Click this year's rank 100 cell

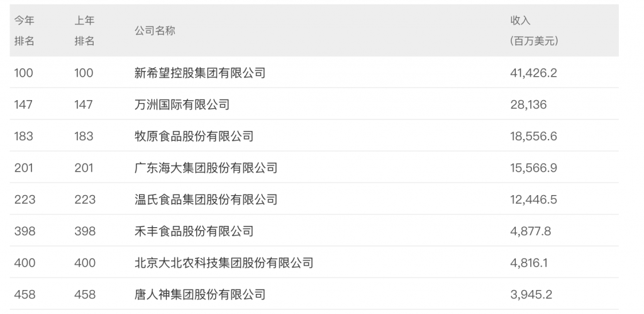click(23, 73)
